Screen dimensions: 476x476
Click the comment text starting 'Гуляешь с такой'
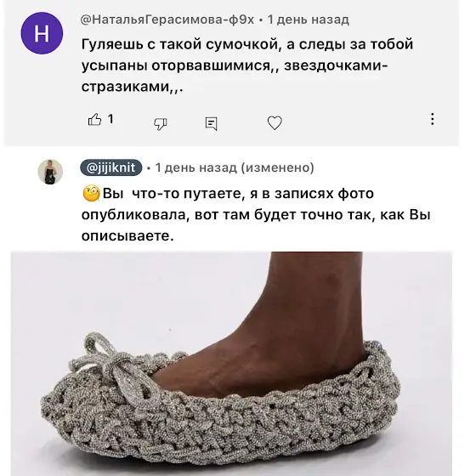[247, 65]
